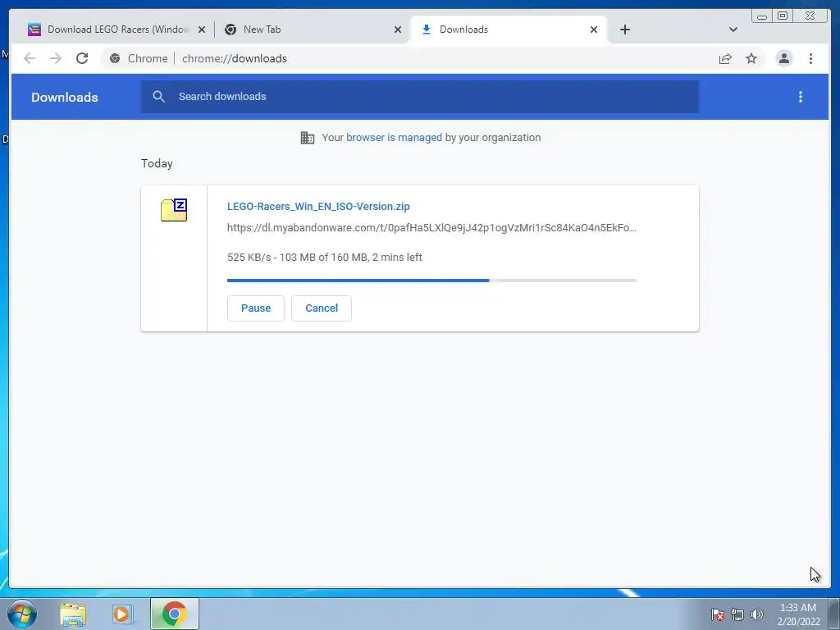
Task: Minimize the Chrome window
Action: coord(762,16)
